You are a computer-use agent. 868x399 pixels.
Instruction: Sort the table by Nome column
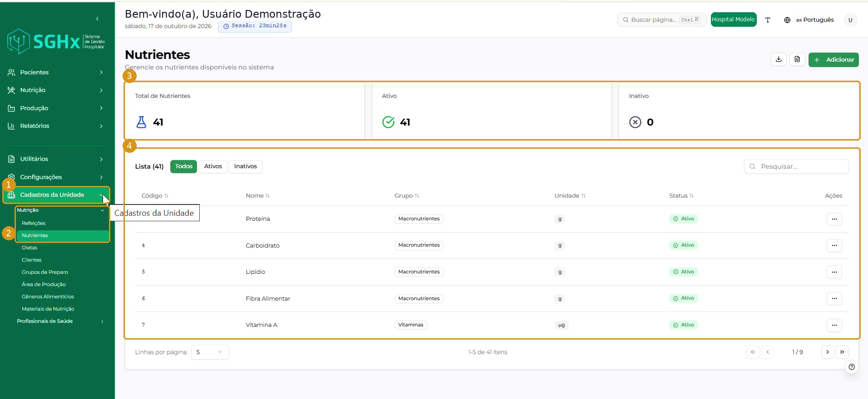point(258,196)
